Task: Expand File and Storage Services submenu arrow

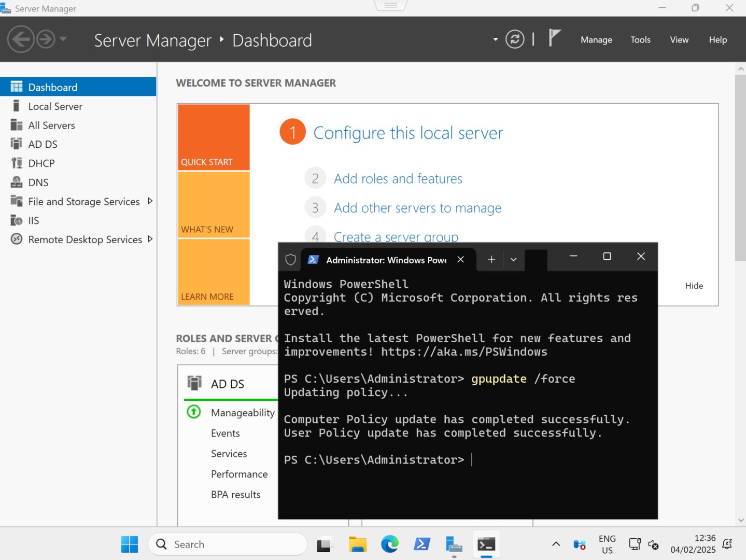Action: coord(150,201)
